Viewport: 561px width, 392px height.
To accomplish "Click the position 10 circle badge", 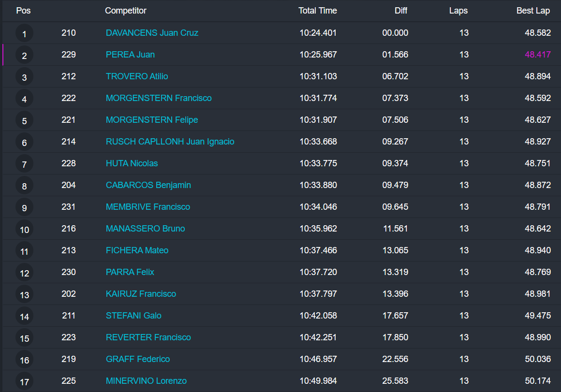I will pos(25,229).
